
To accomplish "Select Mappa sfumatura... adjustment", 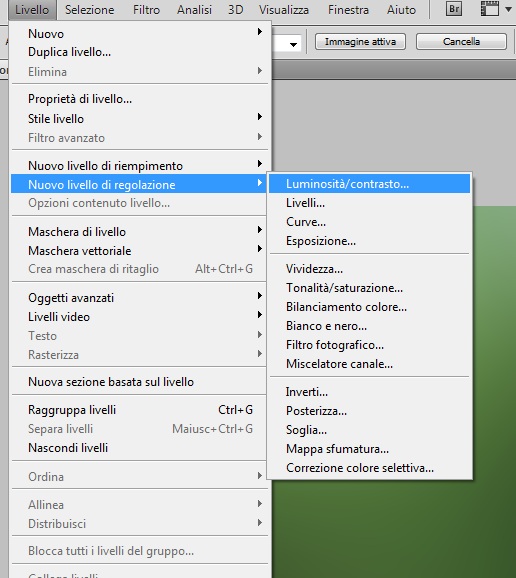I will tap(369, 449).
